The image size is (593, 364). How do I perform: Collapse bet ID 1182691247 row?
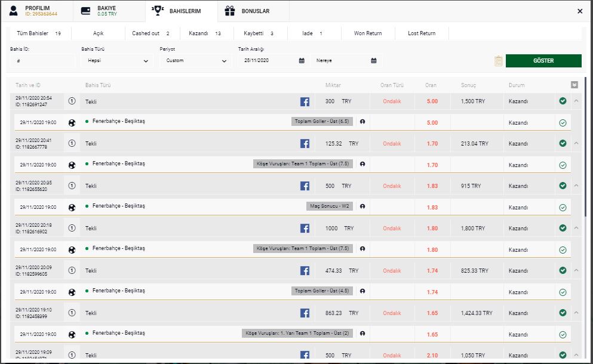[576, 101]
